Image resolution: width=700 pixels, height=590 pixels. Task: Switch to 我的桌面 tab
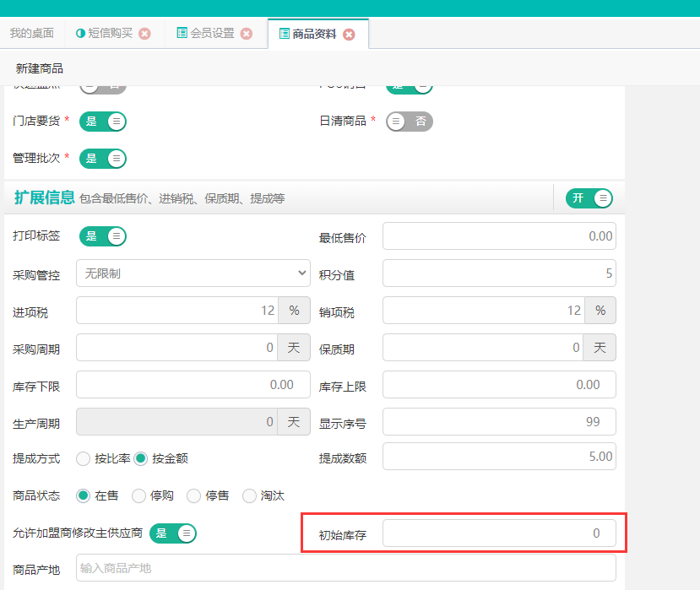[31, 34]
